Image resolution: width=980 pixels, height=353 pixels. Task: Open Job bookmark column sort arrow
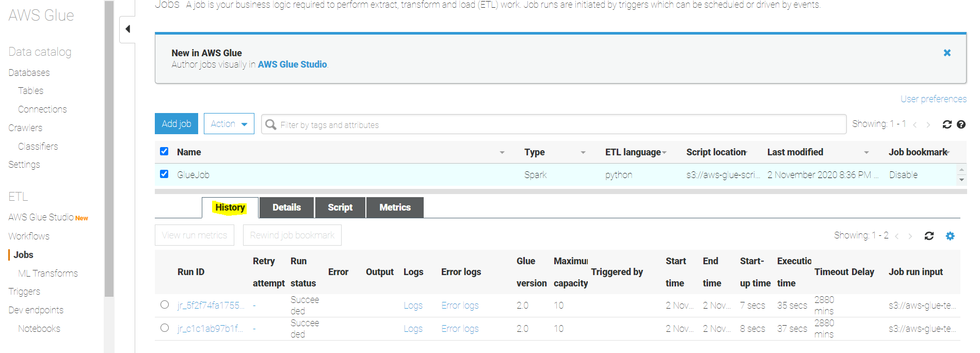pos(949,152)
